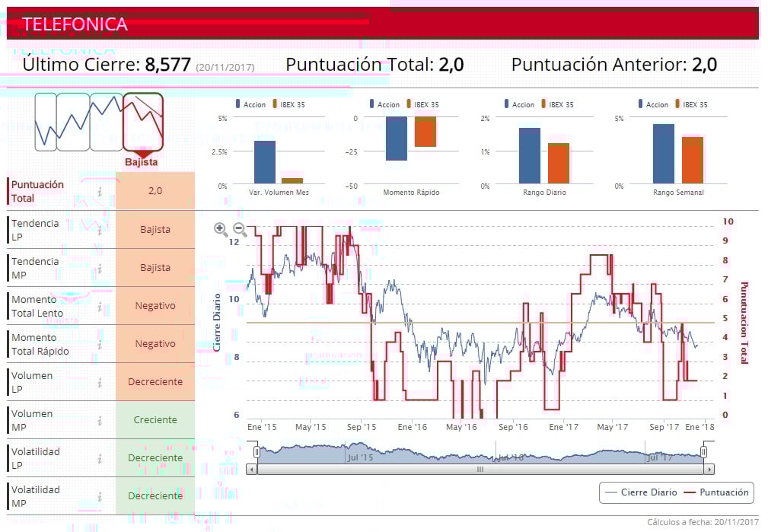Screen dimensions: 768x532
Task: Click the Rango Semanal chart label
Action: click(x=678, y=193)
